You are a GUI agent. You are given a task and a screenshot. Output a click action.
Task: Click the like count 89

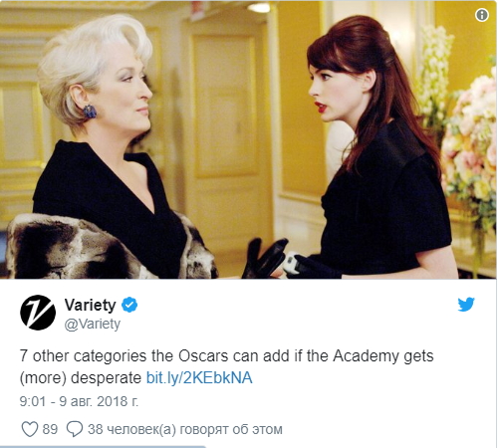pyautogui.click(x=50, y=429)
